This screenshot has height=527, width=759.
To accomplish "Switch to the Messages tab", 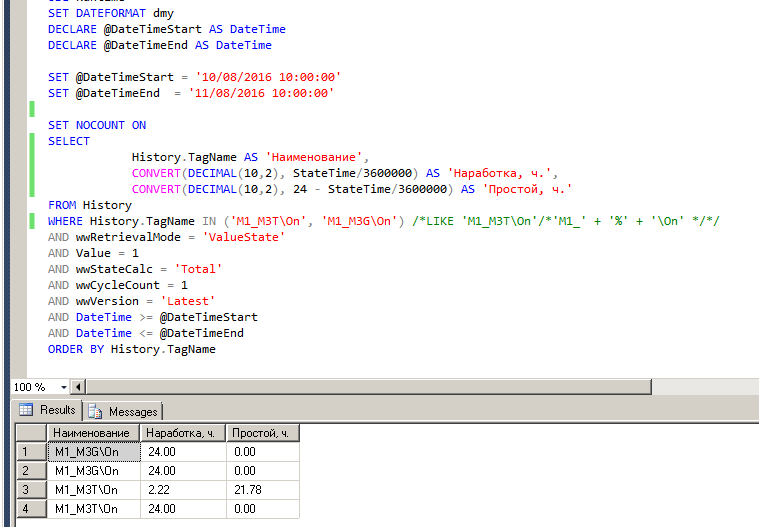I will tap(124, 411).
